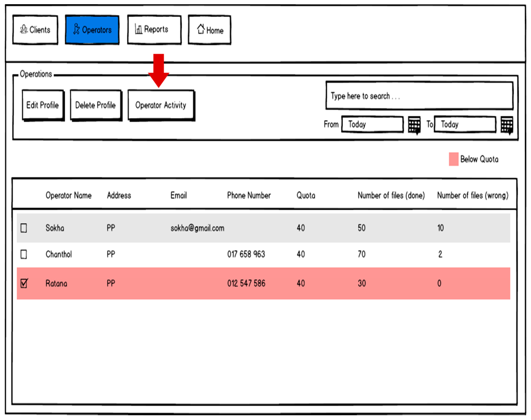This screenshot has width=531, height=420.
Task: Open Operator Activity for selected operator
Action: coord(161,105)
